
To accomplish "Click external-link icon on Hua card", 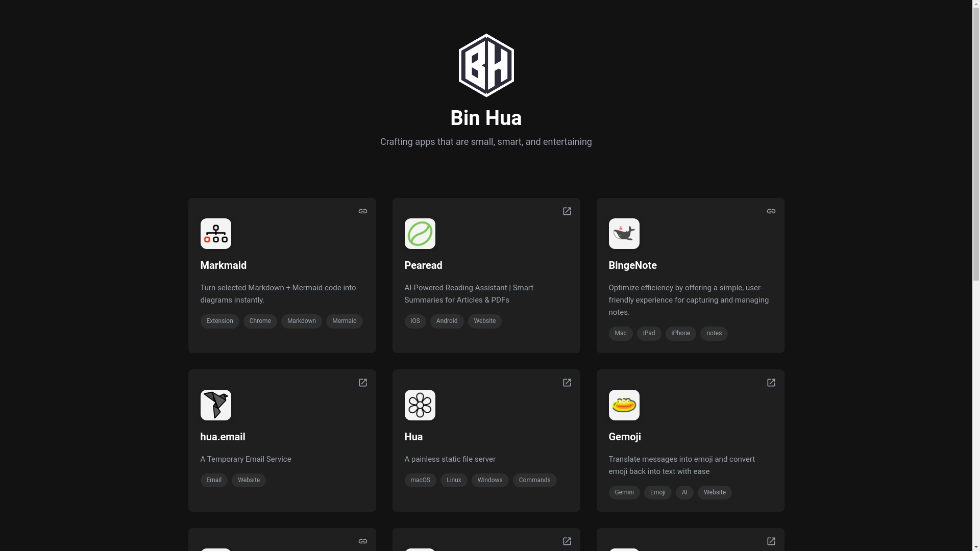I will (x=567, y=383).
